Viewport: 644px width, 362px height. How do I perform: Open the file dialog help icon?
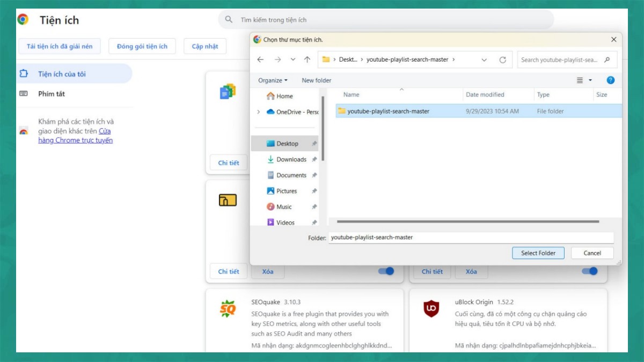coord(610,80)
